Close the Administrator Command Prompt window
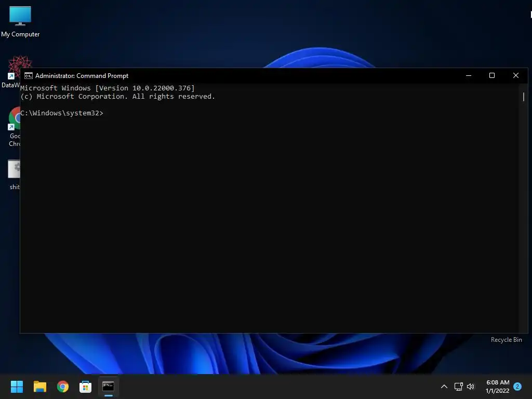Screen dimensions: 532x399 (516, 76)
